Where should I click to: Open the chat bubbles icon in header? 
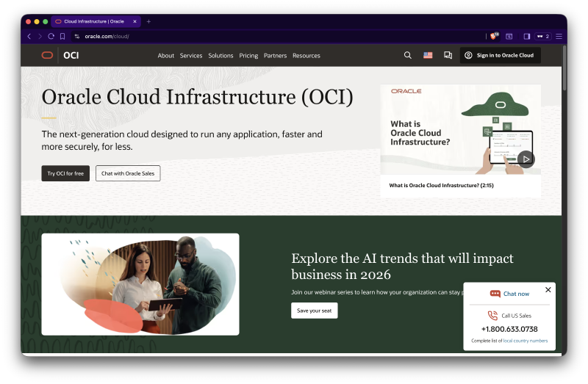click(448, 56)
